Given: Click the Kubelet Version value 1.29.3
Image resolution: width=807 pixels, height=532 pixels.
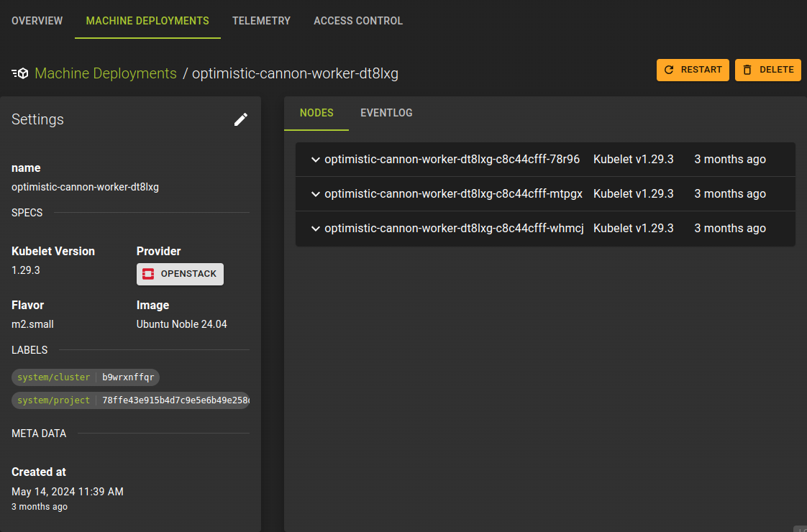Looking at the screenshot, I should (26, 270).
